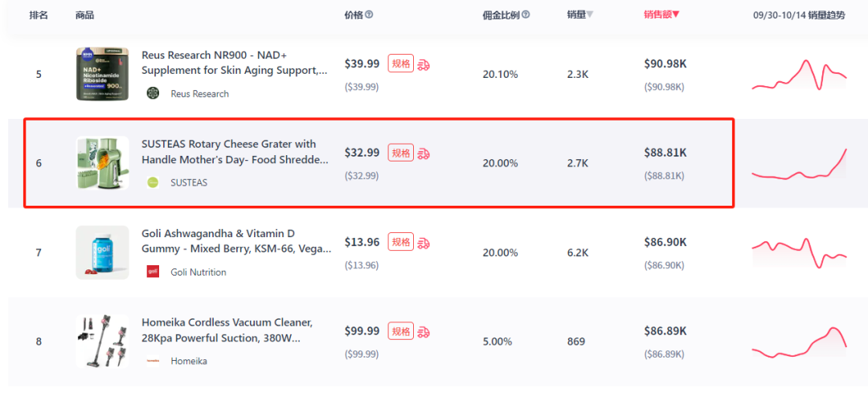Click the shipping truck icon for Goli gummy
868x393 pixels.
click(424, 243)
